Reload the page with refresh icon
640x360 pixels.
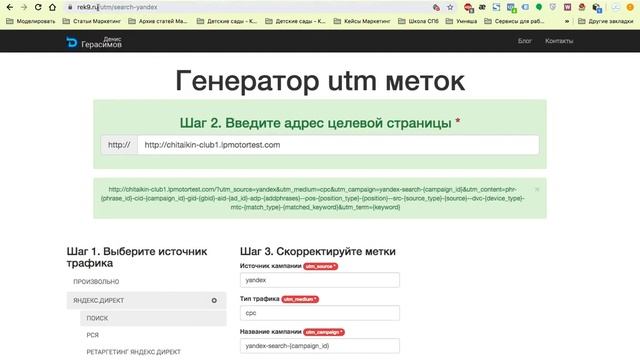[38, 7]
